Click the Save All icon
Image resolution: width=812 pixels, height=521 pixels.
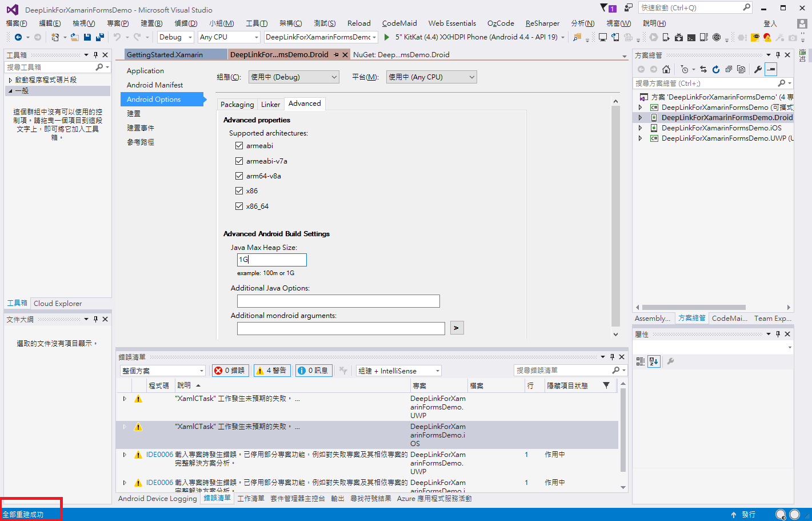[x=100, y=37]
